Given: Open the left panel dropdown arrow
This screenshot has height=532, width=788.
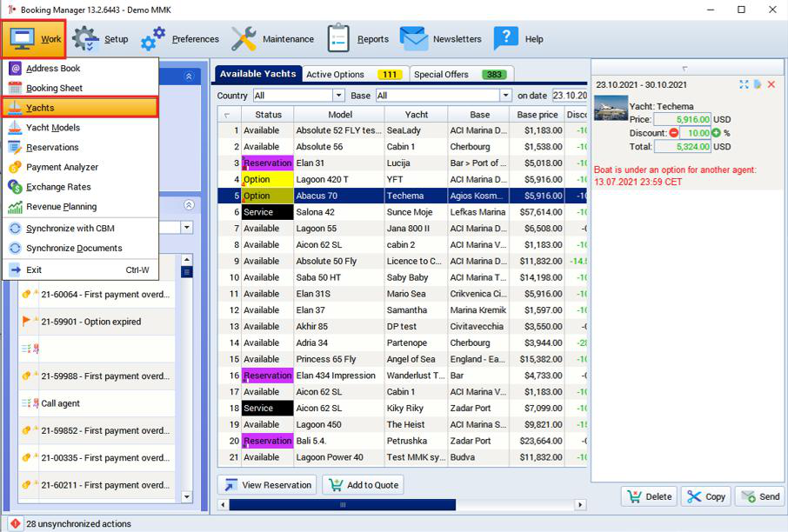Looking at the screenshot, I should 187,228.
